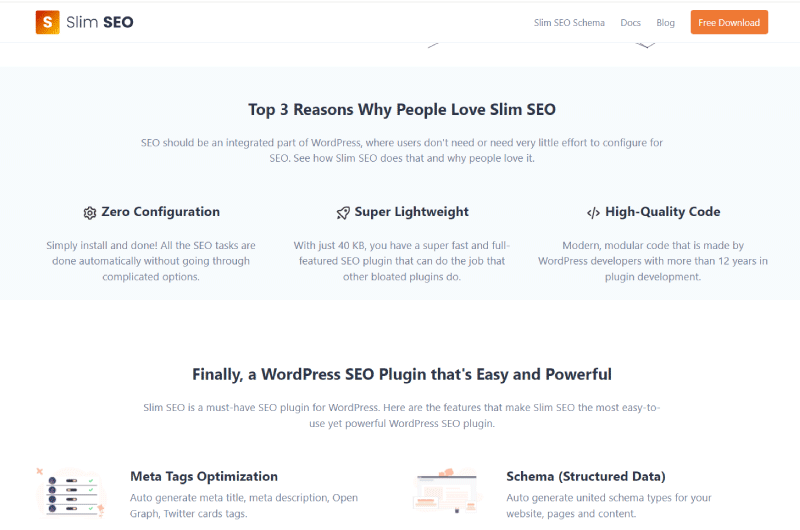This screenshot has height=530, width=800.
Task: Click the Slim SEO site name text
Action: (99, 22)
